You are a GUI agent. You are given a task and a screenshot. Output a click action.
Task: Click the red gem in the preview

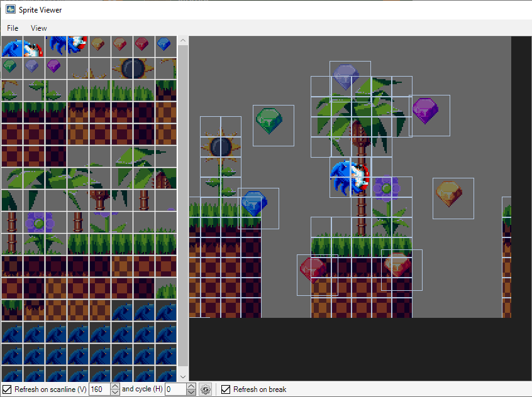pyautogui.click(x=313, y=270)
